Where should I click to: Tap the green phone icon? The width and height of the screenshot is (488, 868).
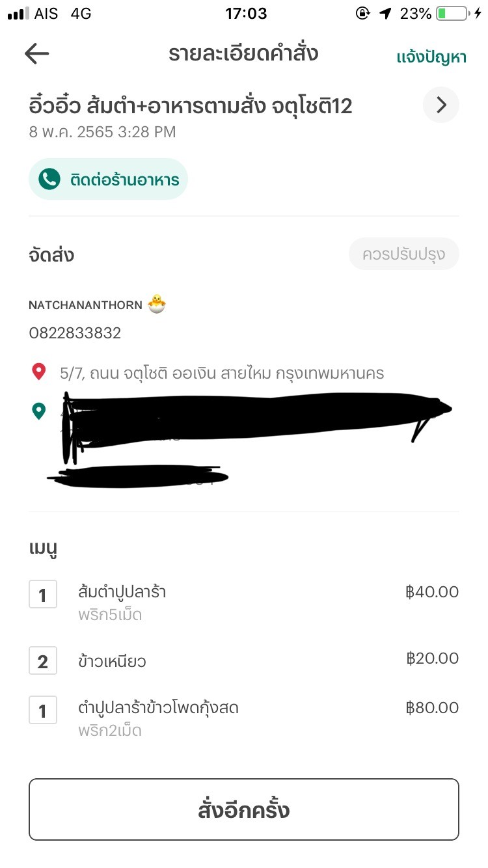(49, 179)
